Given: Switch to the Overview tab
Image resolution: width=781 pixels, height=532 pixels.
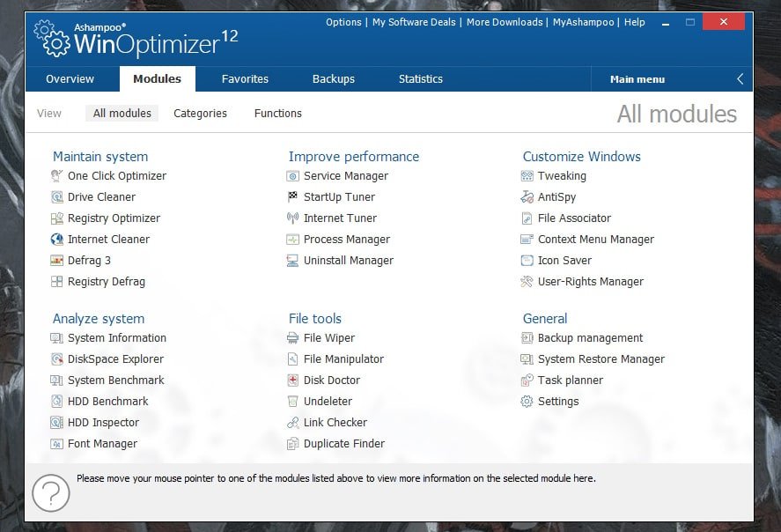Looking at the screenshot, I should point(70,79).
